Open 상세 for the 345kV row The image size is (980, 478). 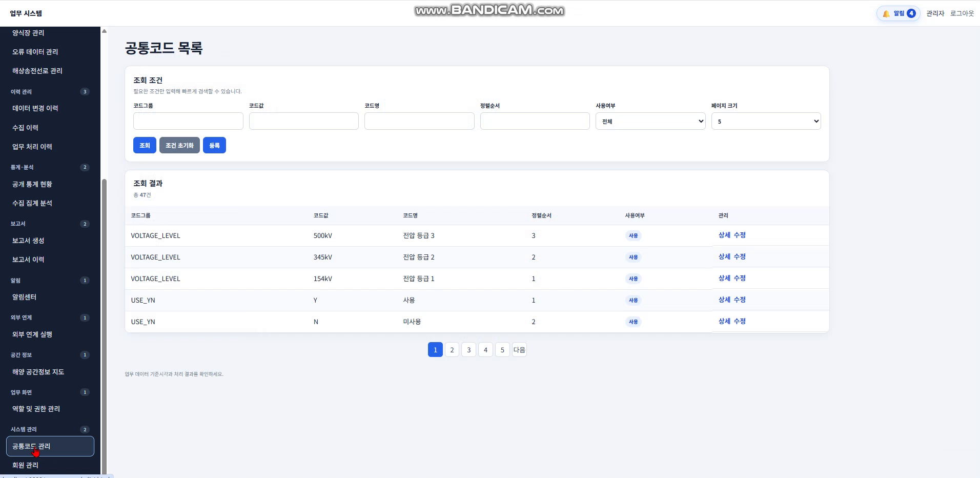click(724, 256)
